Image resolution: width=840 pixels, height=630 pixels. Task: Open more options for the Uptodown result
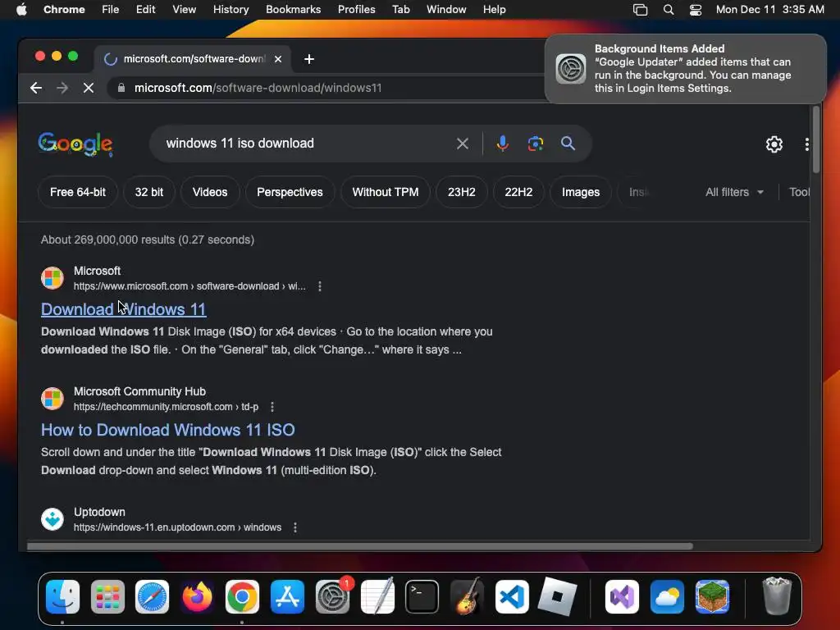coord(295,527)
